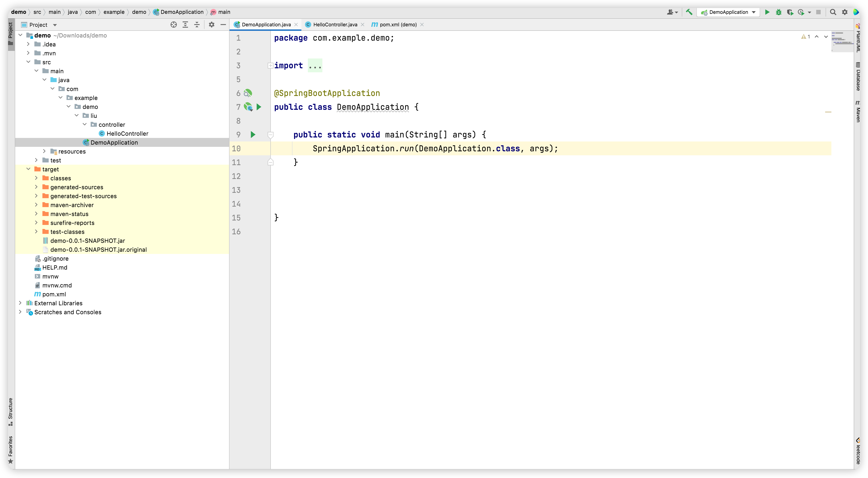Viewport: 868px width, 478px height.
Task: Collapse the target folder
Action: [28, 169]
